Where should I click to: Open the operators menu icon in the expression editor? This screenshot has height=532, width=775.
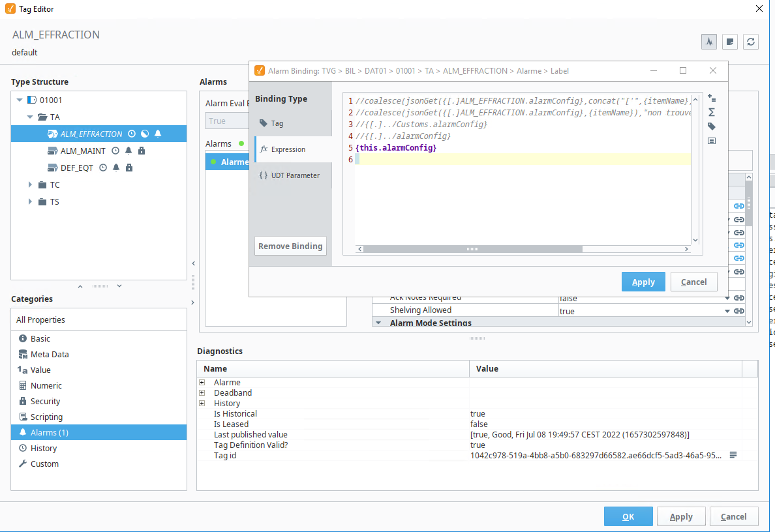(x=712, y=98)
